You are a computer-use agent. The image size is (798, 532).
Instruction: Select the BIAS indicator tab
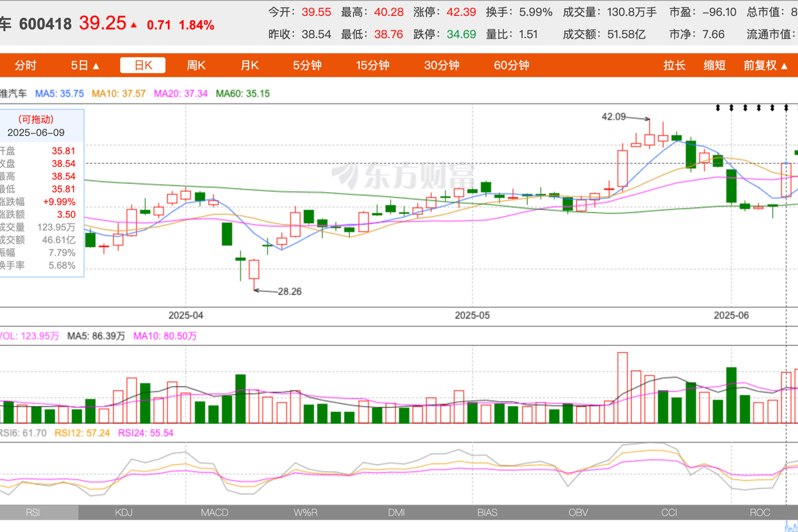pos(487,513)
